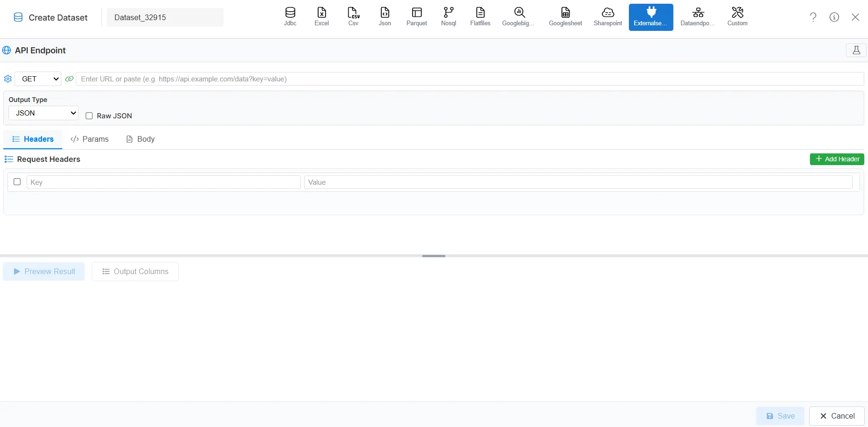
Task: Choose the Csv source icon
Action: (x=353, y=17)
